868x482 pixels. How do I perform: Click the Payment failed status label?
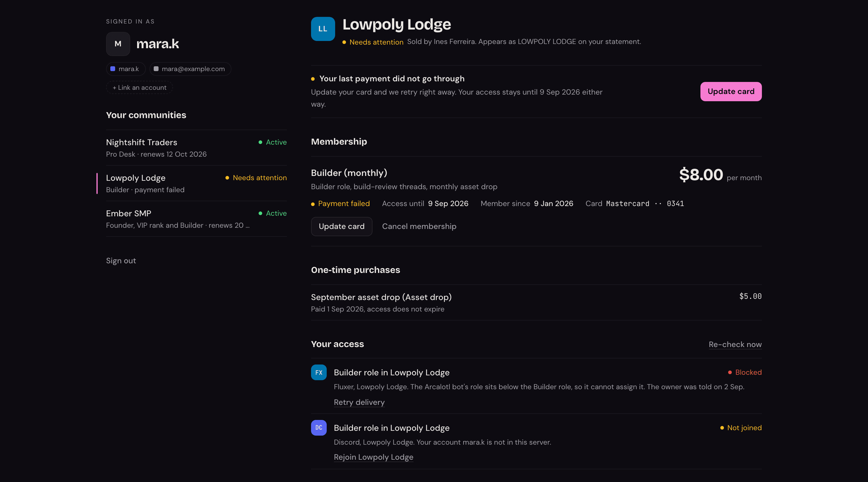tap(340, 203)
